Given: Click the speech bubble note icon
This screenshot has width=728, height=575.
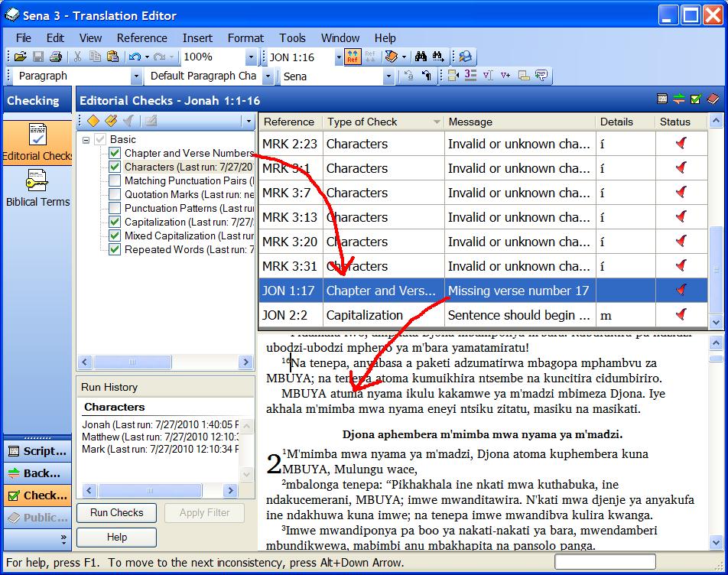Looking at the screenshot, I should coord(541,75).
